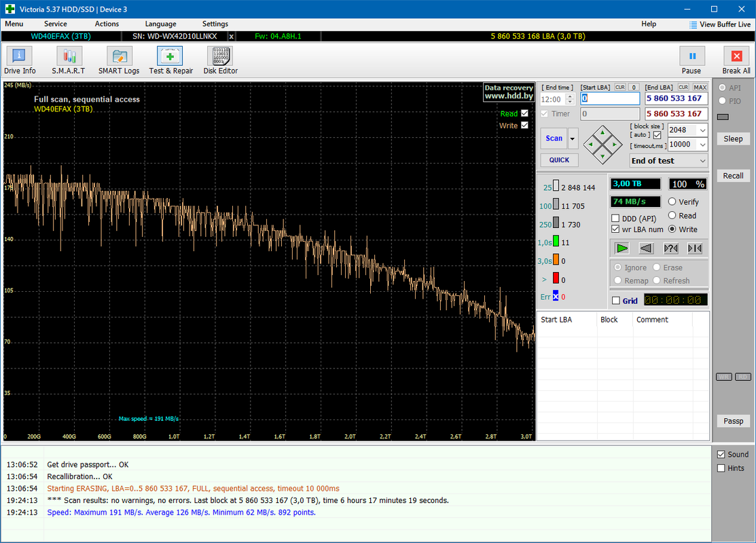
Task: Click the Passp button
Action: [733, 421]
